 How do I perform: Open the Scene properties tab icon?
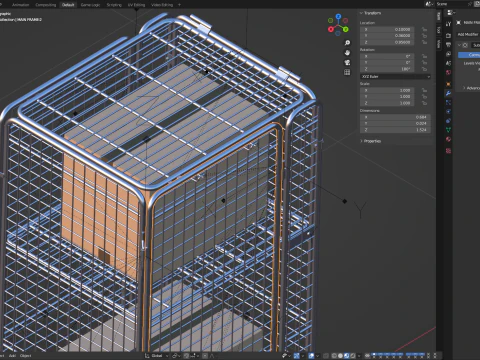coord(448,63)
